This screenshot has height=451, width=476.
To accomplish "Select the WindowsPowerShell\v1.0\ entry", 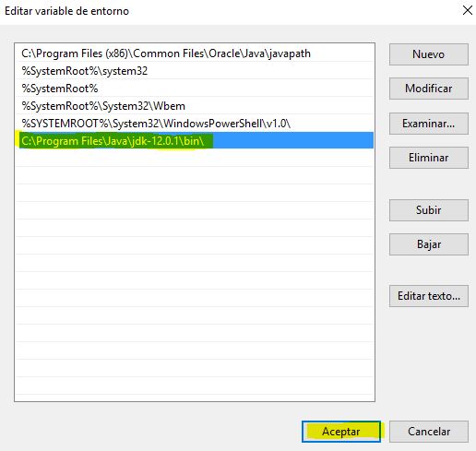I will click(195, 124).
